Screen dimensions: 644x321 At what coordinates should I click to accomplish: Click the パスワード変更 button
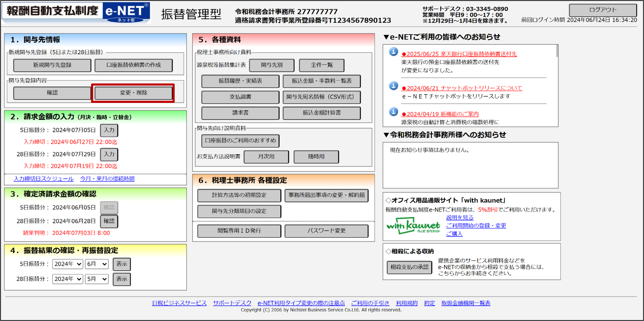click(x=326, y=231)
